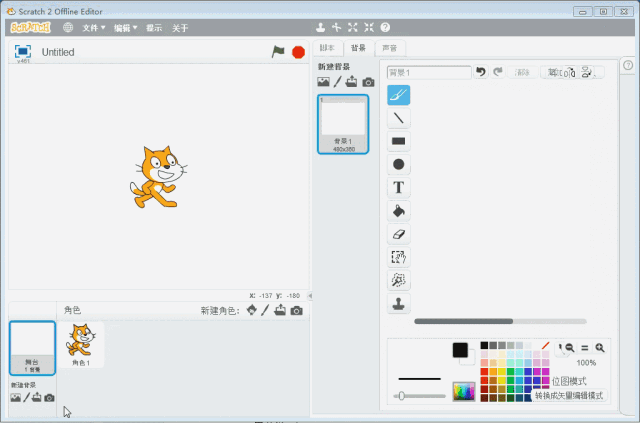Image resolution: width=640 pixels, height=423 pixels.
Task: Paint a new sprite icon
Action: coord(265,310)
